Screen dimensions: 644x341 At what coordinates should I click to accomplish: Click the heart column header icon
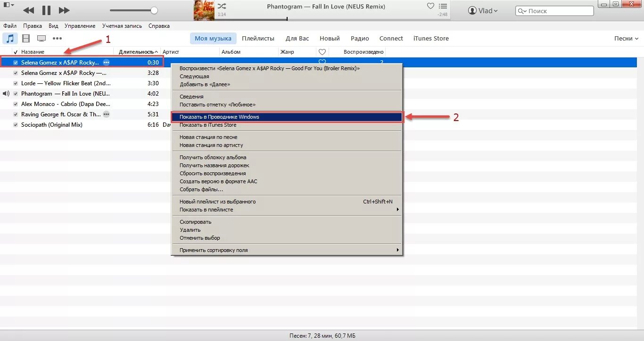(x=322, y=52)
